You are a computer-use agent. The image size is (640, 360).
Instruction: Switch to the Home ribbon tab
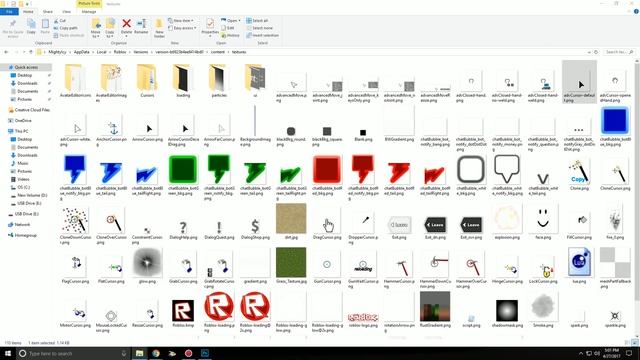28,12
